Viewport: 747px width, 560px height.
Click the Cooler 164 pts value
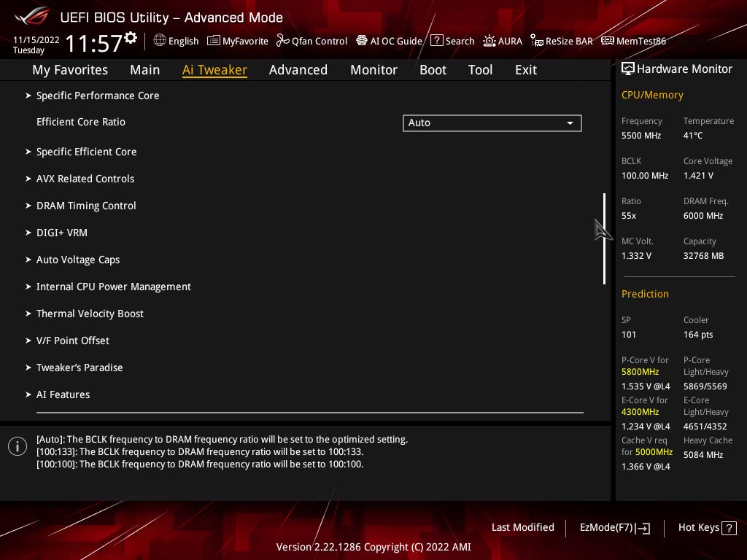coord(698,335)
